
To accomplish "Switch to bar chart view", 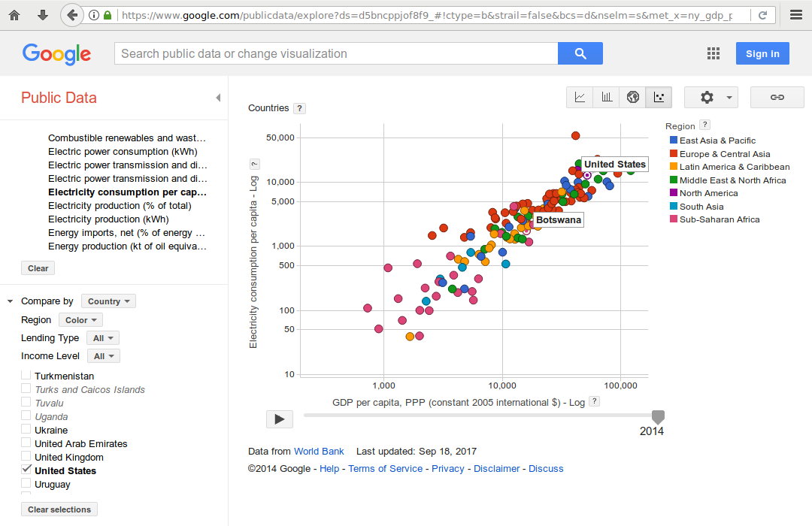I will (606, 97).
